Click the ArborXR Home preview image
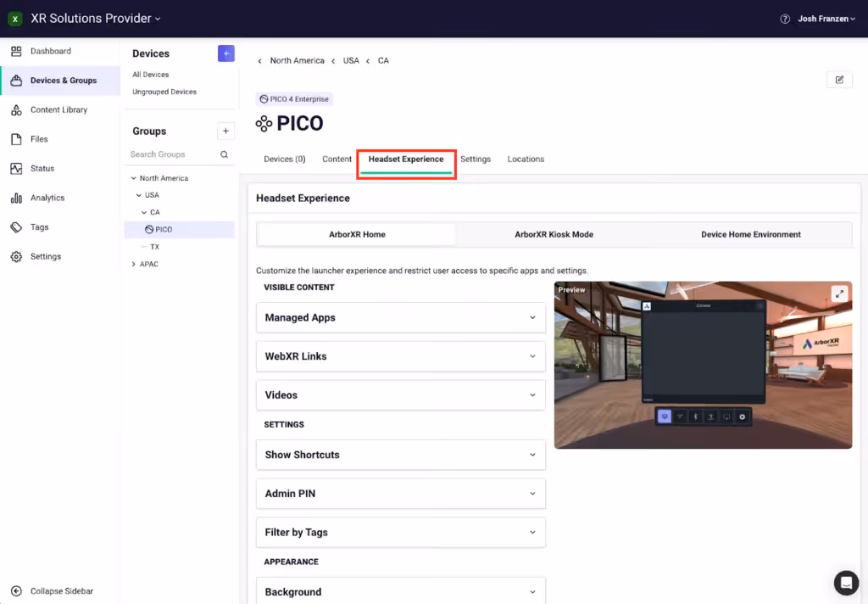Screen dimensions: 868x604 pyautogui.click(x=703, y=365)
